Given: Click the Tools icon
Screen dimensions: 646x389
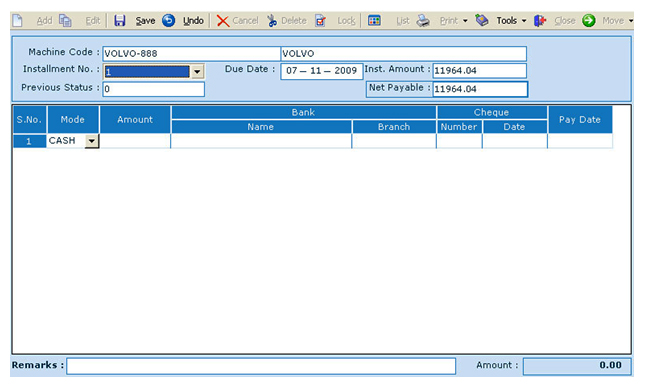Looking at the screenshot, I should [482, 20].
